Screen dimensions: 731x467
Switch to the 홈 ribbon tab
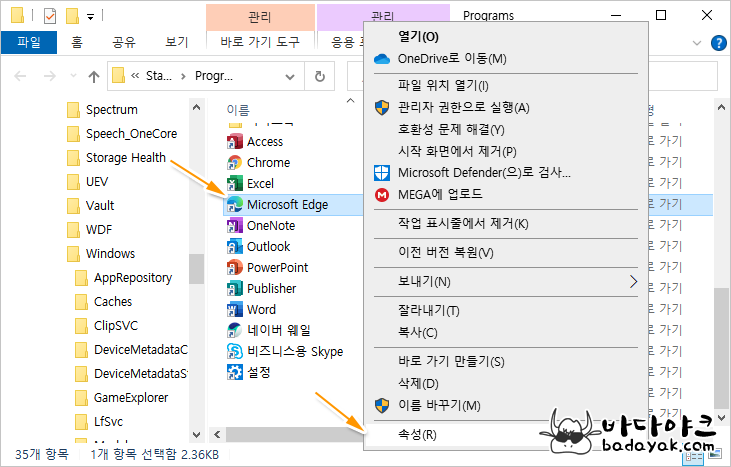click(77, 42)
